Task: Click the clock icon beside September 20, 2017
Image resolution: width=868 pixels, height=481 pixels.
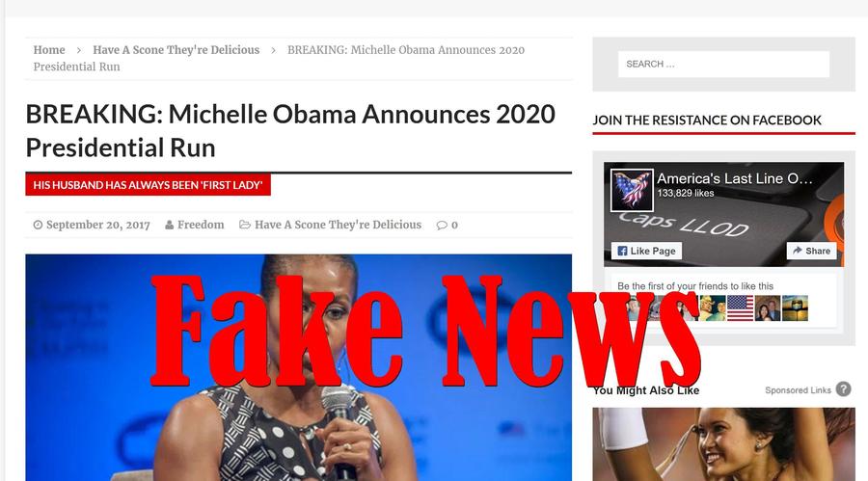Action: tap(38, 225)
